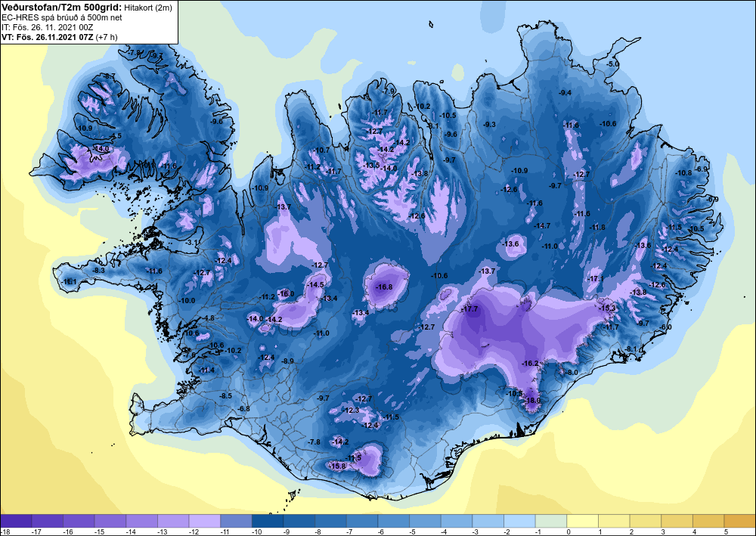Click the -4.5 temperature value
Image resolution: width=756 pixels, height=536 pixels.
115,136
